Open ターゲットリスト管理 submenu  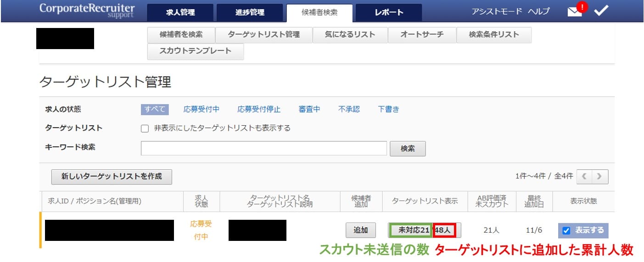pyautogui.click(x=263, y=34)
